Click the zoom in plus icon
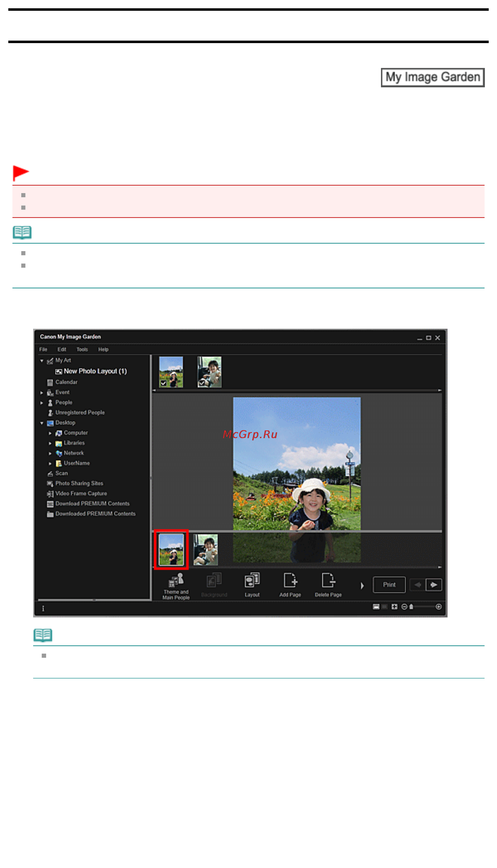Screen dimensions: 497x868 point(439,607)
